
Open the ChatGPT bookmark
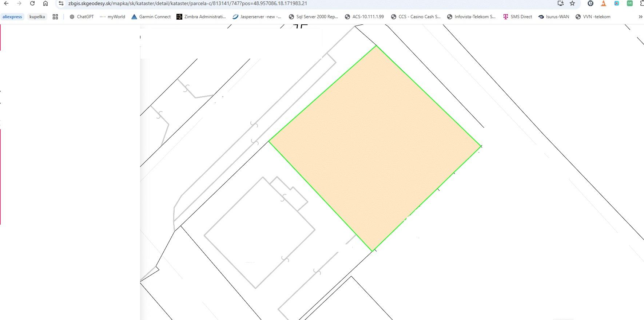click(x=82, y=17)
